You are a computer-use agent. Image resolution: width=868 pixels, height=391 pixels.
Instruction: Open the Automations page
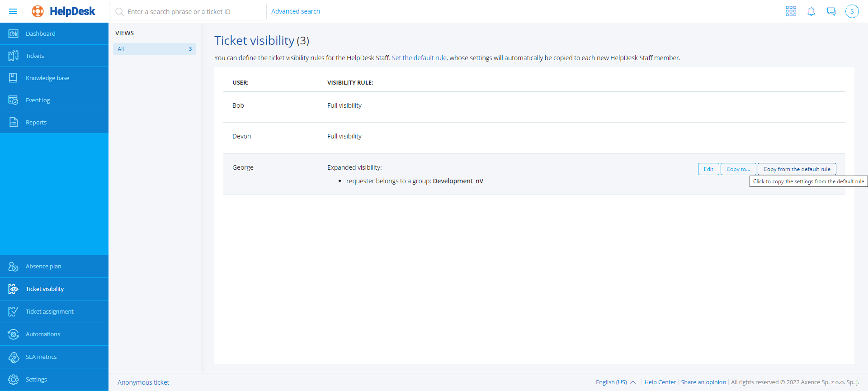point(43,334)
